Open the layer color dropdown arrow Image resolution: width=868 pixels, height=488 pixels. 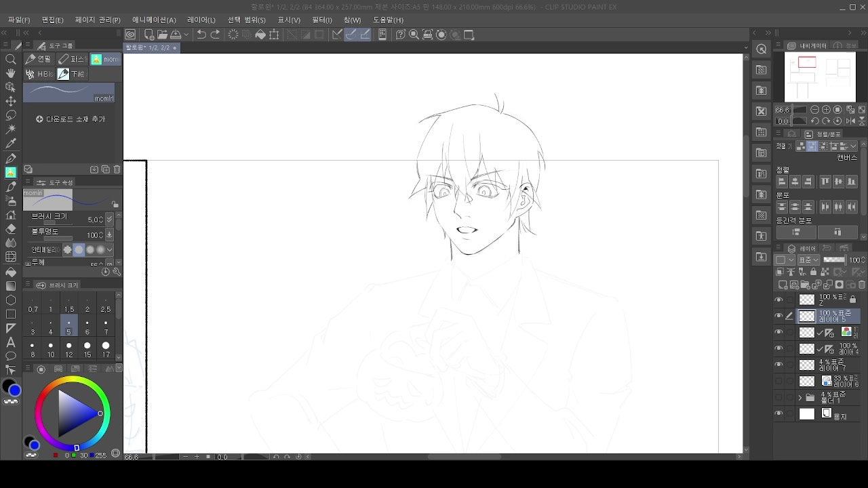click(791, 260)
